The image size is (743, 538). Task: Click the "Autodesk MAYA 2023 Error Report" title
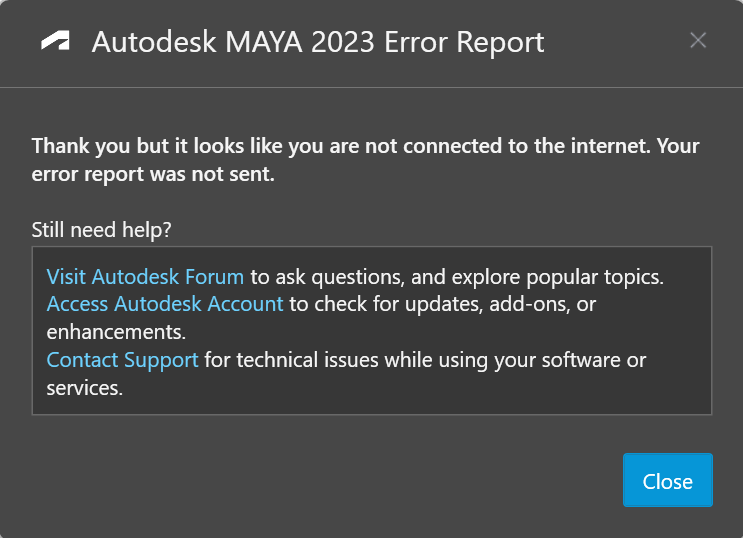click(318, 42)
